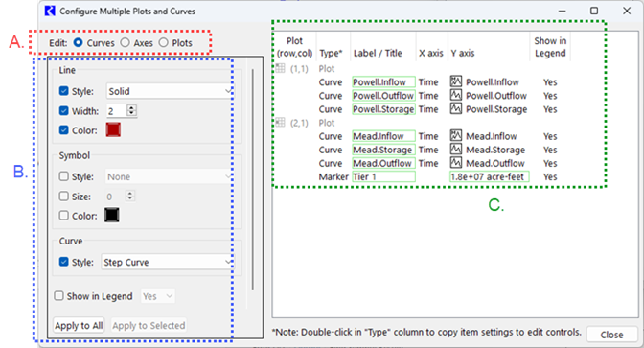Toggle the Show in Legend checkbox

tap(58, 296)
